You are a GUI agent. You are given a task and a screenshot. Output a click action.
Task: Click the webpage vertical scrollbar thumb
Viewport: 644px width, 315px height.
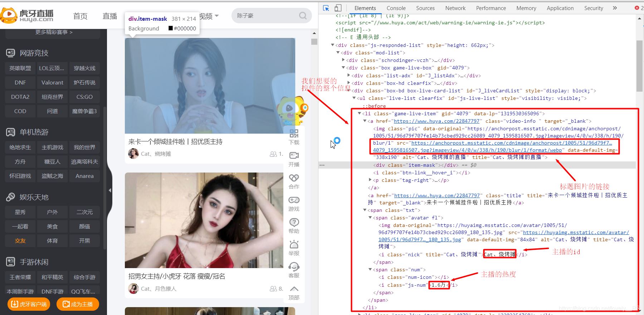coord(314,42)
